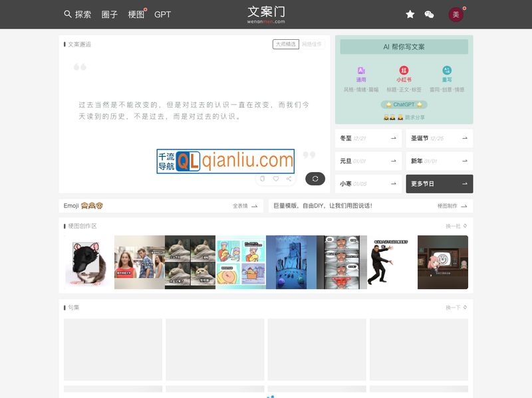The height and width of the screenshot is (398, 532).
Task: Open the 圈子 menu item
Action: pyautogui.click(x=110, y=15)
